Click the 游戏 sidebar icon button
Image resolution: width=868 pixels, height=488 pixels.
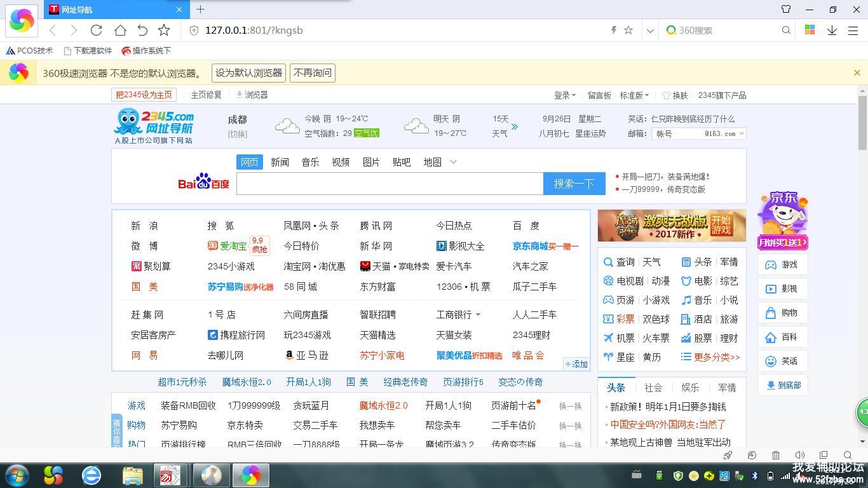point(782,264)
